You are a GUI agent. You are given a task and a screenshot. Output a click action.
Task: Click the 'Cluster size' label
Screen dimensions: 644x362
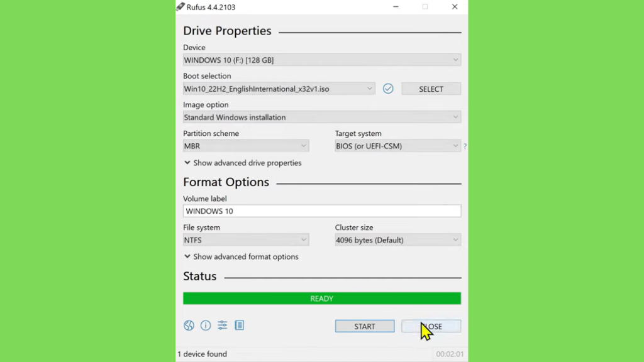click(354, 228)
